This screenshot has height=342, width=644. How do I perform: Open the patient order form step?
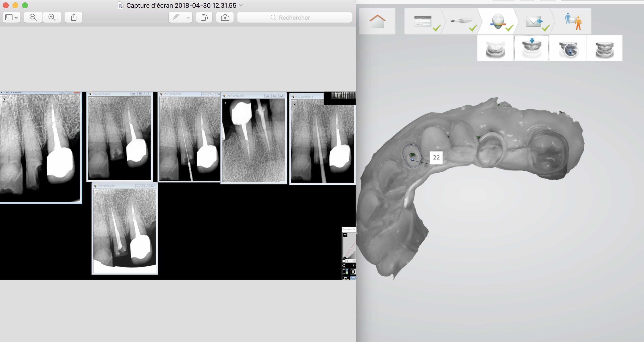click(423, 21)
